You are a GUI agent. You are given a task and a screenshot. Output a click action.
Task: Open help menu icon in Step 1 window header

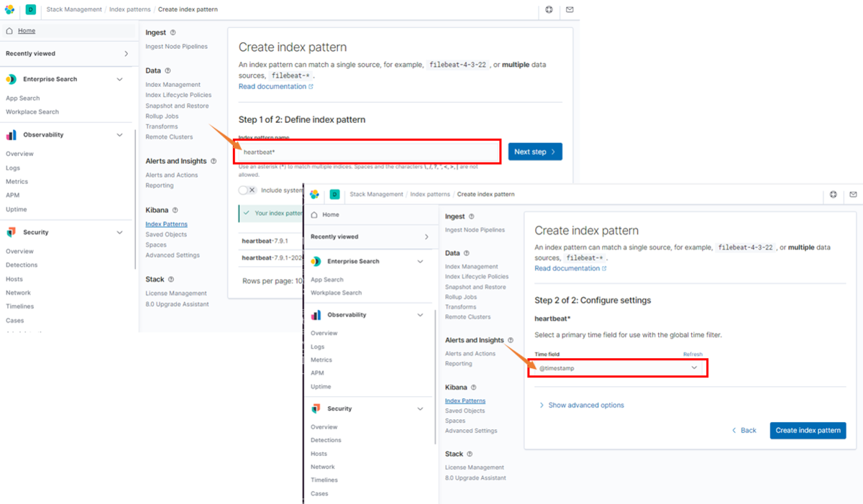549,9
